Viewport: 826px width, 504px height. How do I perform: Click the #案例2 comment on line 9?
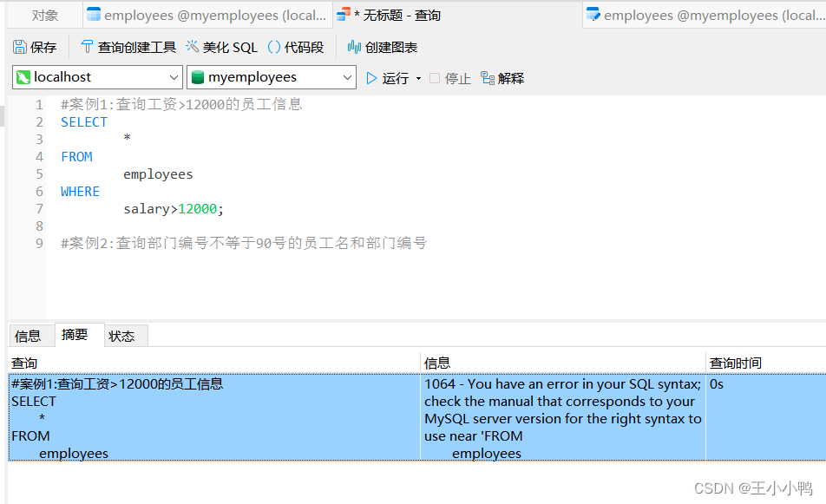tap(243, 243)
